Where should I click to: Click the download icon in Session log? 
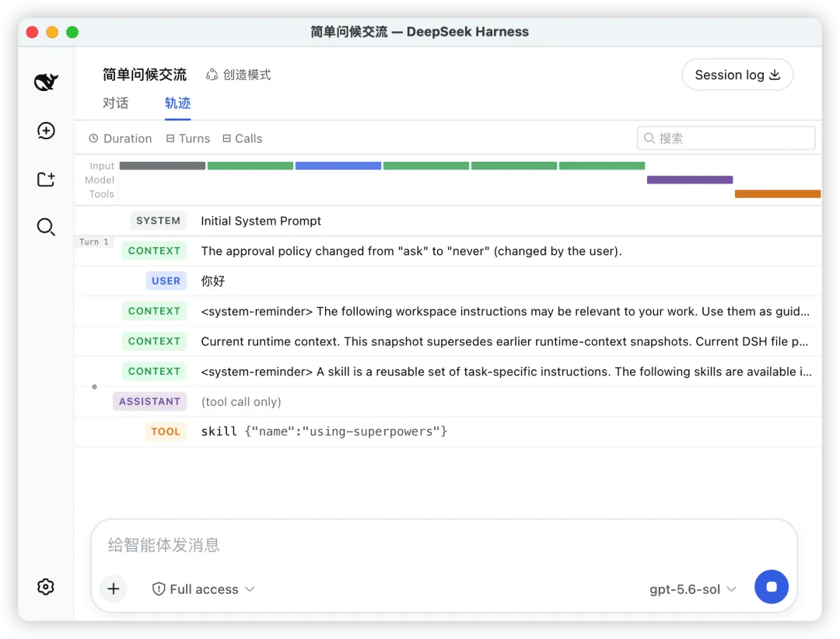(x=775, y=75)
